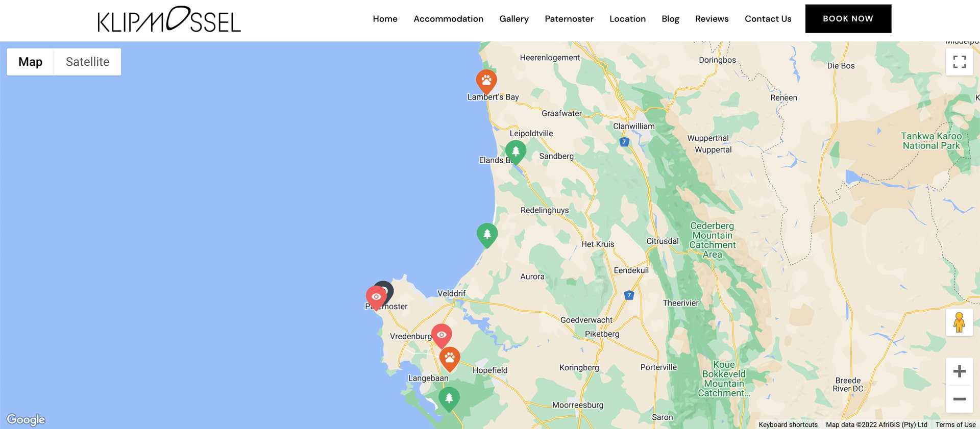
Task: Go to the Contact Us page
Action: (768, 19)
